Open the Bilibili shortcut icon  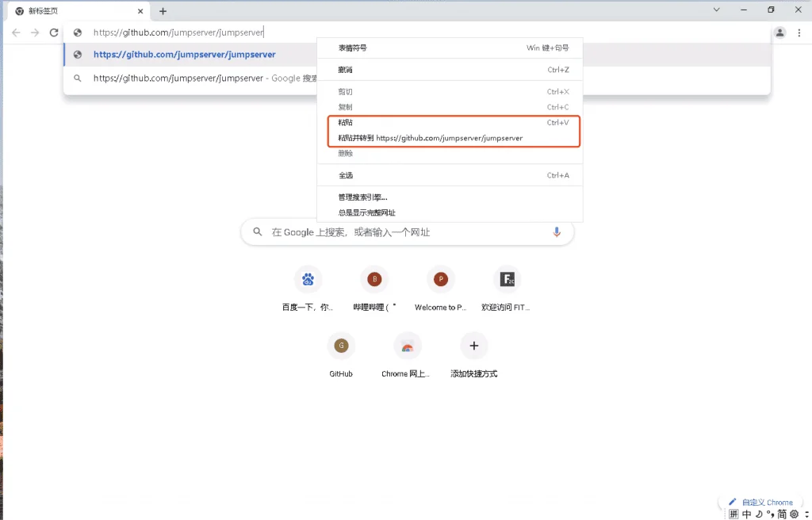coord(374,280)
